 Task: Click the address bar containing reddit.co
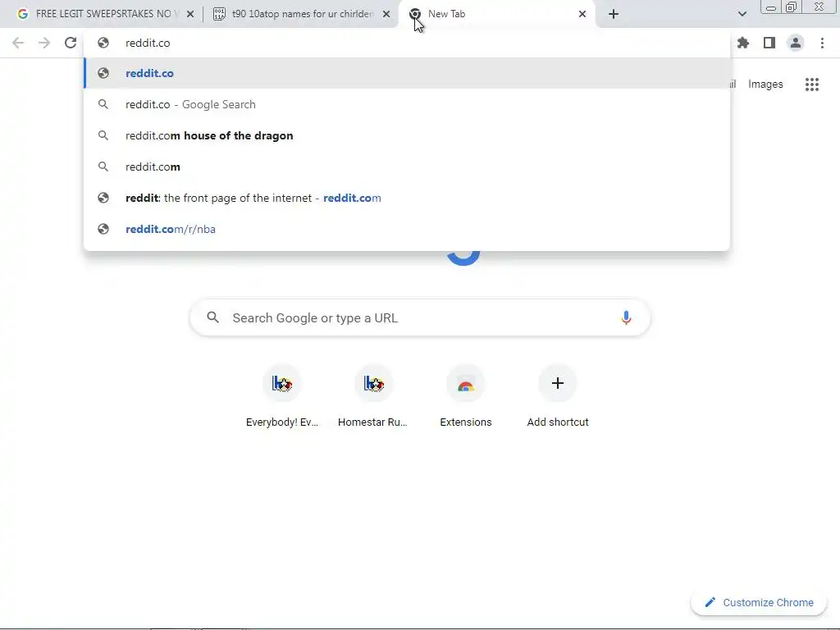[407, 43]
